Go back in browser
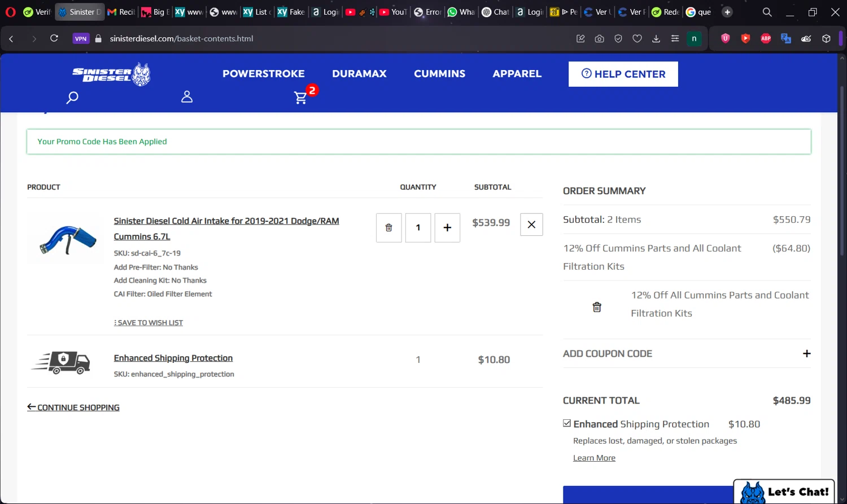 coord(11,38)
